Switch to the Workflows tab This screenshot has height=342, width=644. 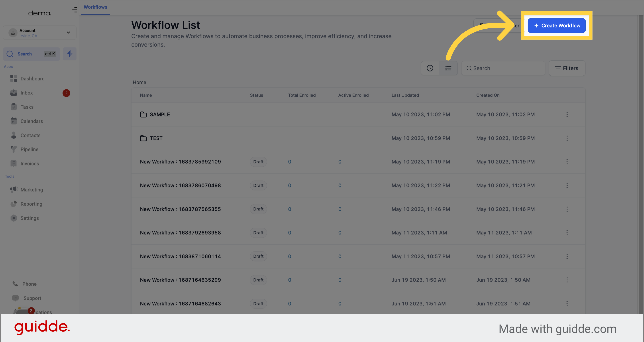click(x=95, y=7)
